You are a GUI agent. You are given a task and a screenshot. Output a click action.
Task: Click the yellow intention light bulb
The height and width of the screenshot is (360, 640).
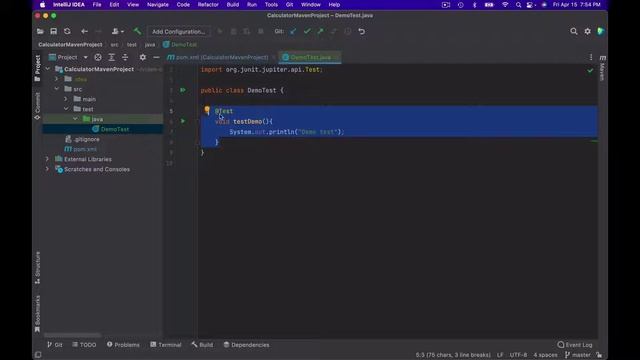[207, 110]
